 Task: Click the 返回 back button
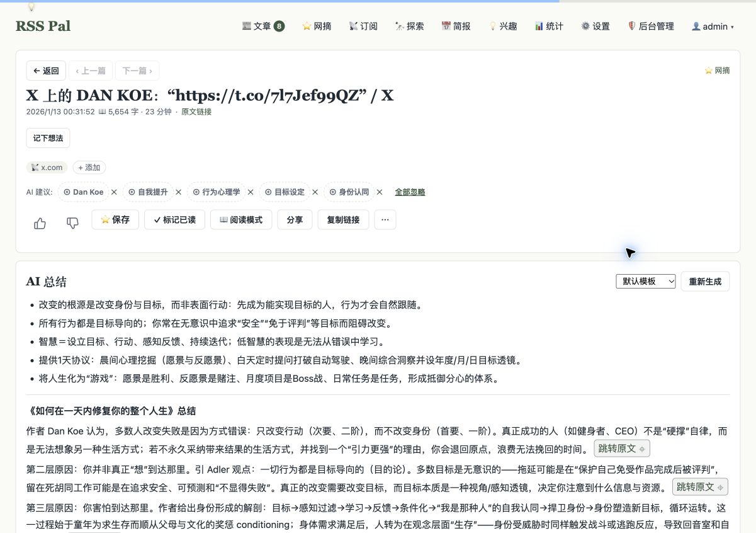click(x=46, y=71)
